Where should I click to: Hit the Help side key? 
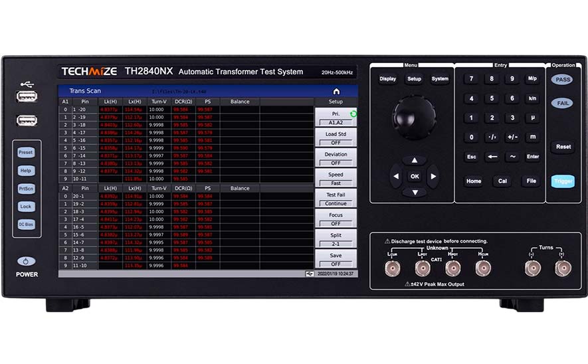coord(26,171)
